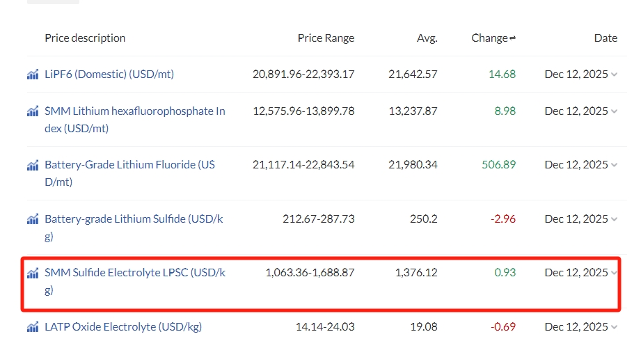Viewport: 641px width, 364px height.
Task: Click chart icon next to Battery-Grade Lithium Fluoride
Action: pyautogui.click(x=33, y=165)
